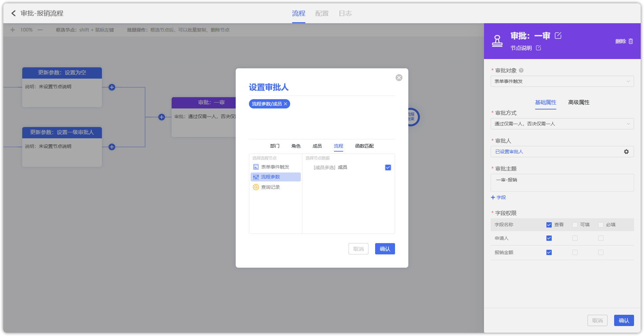Switch to the 高级属性 tab
The image size is (644, 336).
[579, 102]
